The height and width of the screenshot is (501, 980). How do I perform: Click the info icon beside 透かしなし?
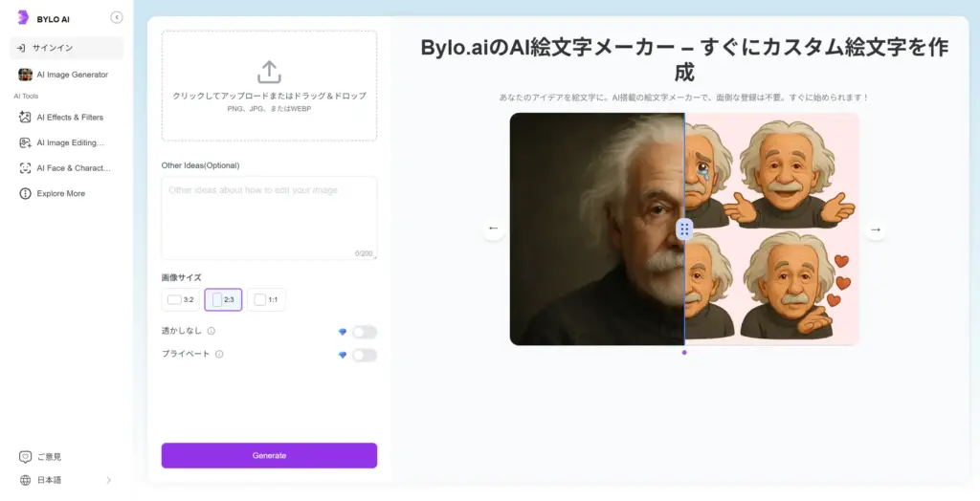(x=212, y=331)
